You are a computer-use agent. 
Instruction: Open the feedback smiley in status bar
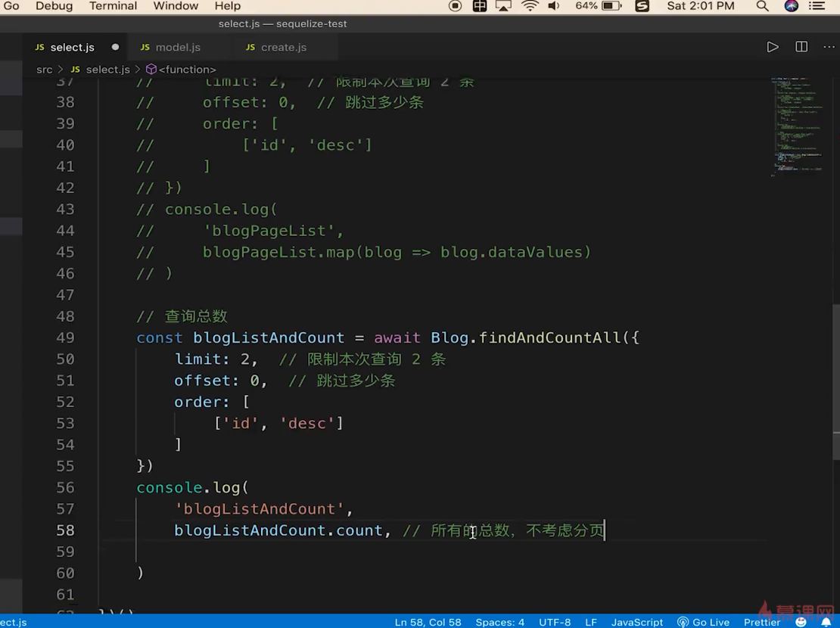[x=801, y=622]
